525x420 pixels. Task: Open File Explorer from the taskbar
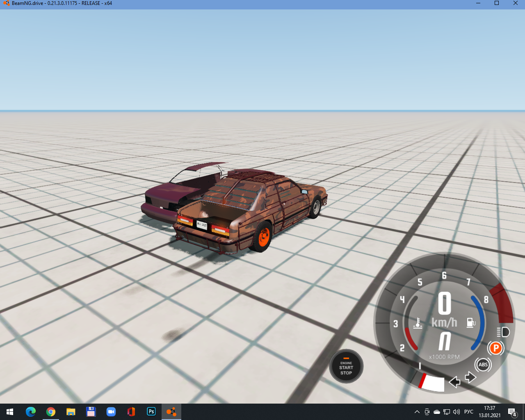(71, 412)
